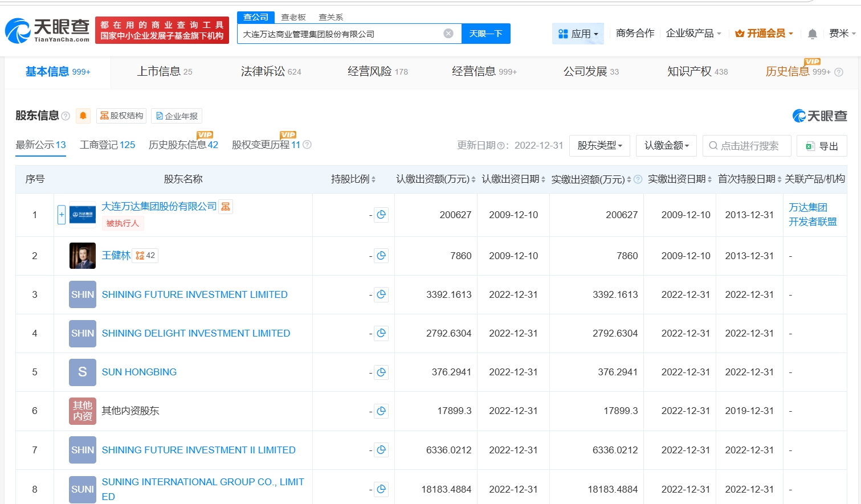Open pie chart icon for SHINING DELIGHT row

tap(381, 333)
